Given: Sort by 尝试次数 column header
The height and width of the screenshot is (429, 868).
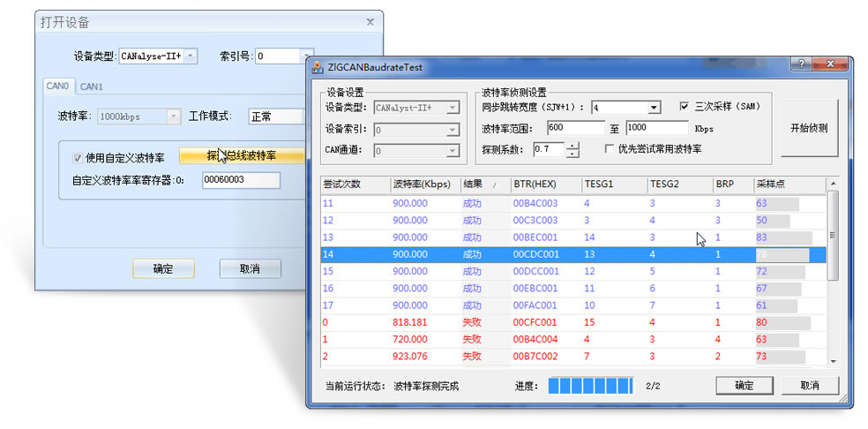Looking at the screenshot, I should coord(355,184).
